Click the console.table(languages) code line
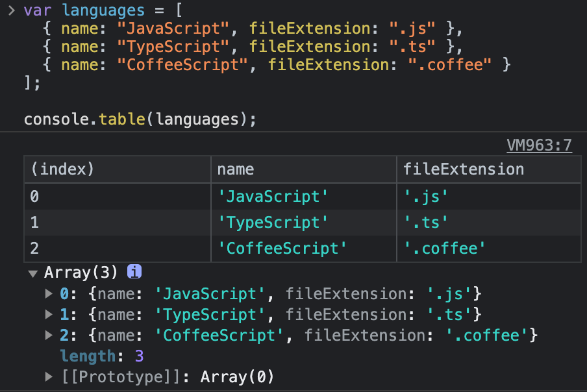Viewport: 587px width, 392px height. click(x=140, y=119)
